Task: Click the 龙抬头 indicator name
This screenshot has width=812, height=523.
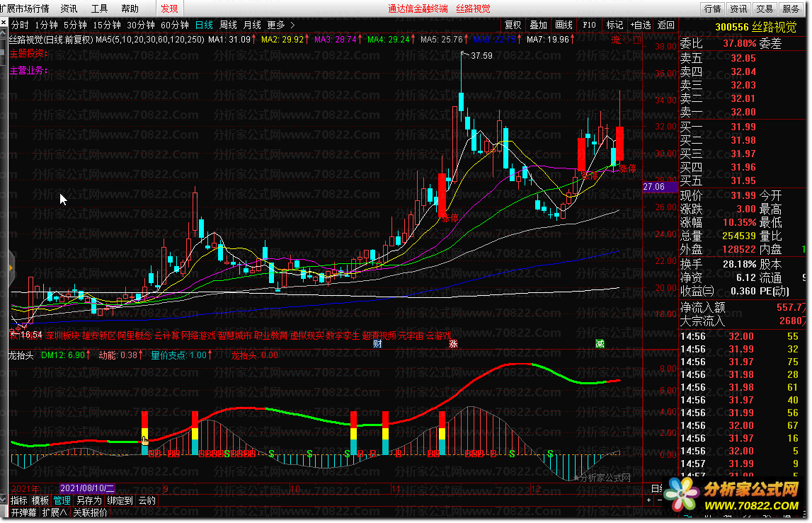Action: (21, 355)
